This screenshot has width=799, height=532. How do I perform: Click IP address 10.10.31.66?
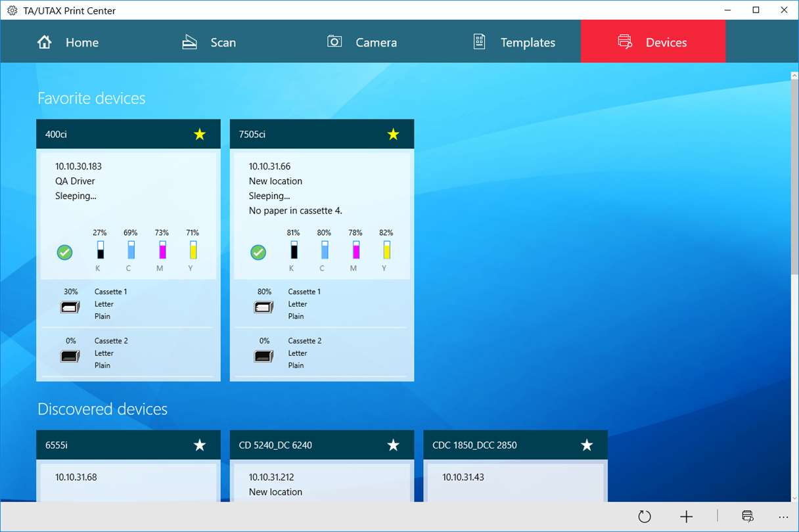[x=269, y=167]
